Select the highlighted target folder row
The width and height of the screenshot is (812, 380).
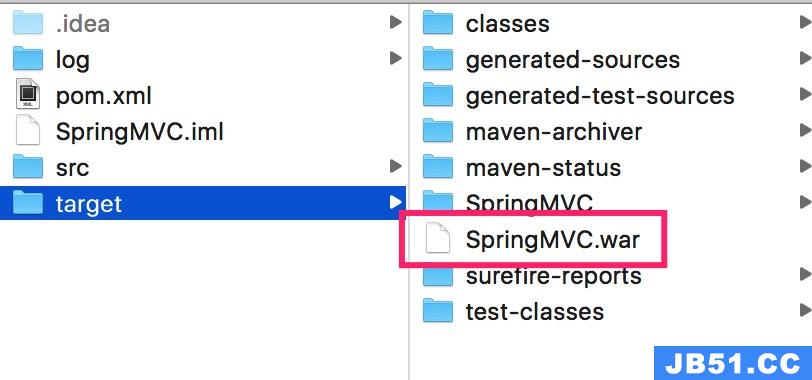pos(203,203)
